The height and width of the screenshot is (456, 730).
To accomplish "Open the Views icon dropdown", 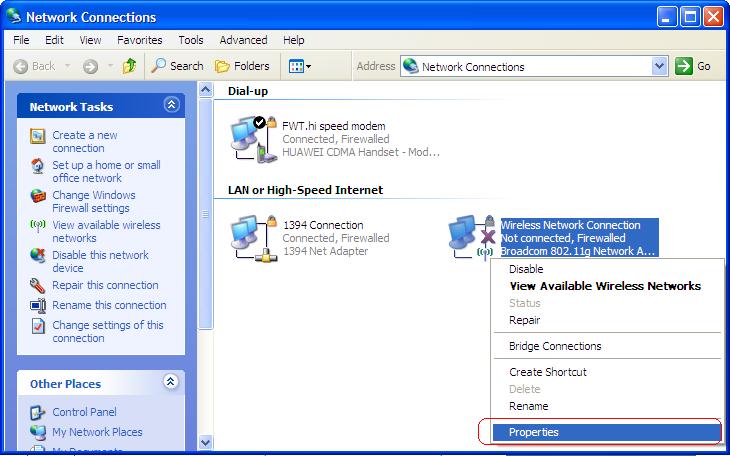I will pyautogui.click(x=300, y=67).
